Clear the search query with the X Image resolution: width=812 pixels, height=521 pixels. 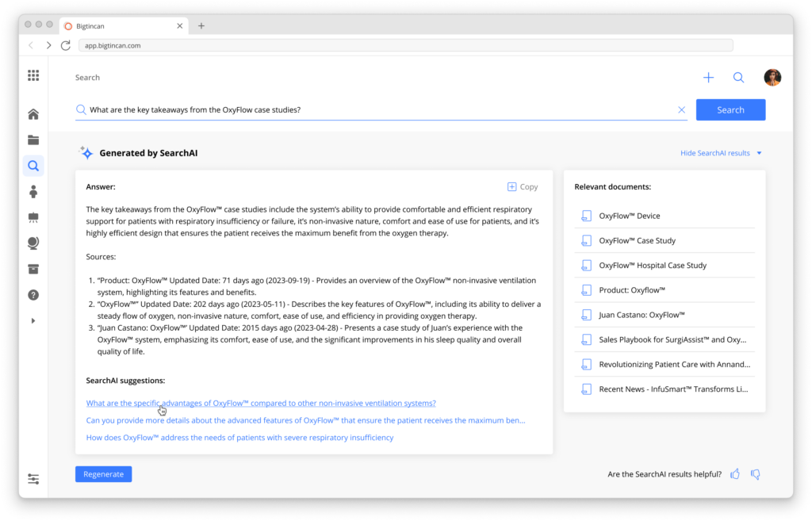point(681,109)
